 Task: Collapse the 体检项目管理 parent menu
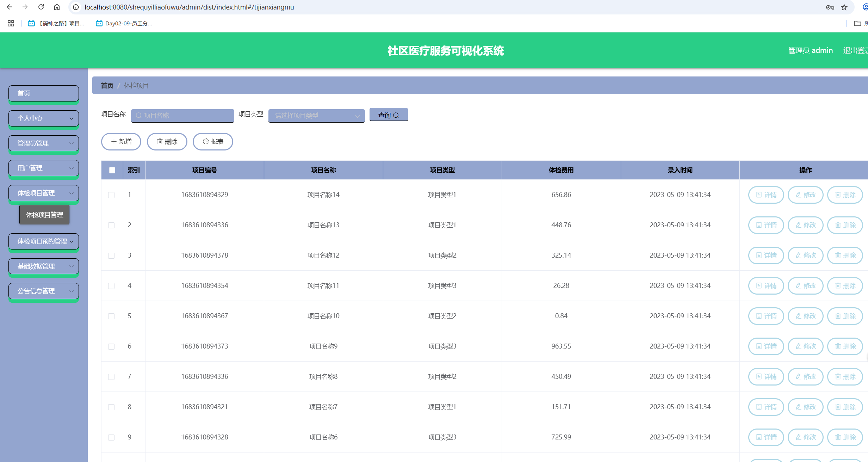click(44, 193)
